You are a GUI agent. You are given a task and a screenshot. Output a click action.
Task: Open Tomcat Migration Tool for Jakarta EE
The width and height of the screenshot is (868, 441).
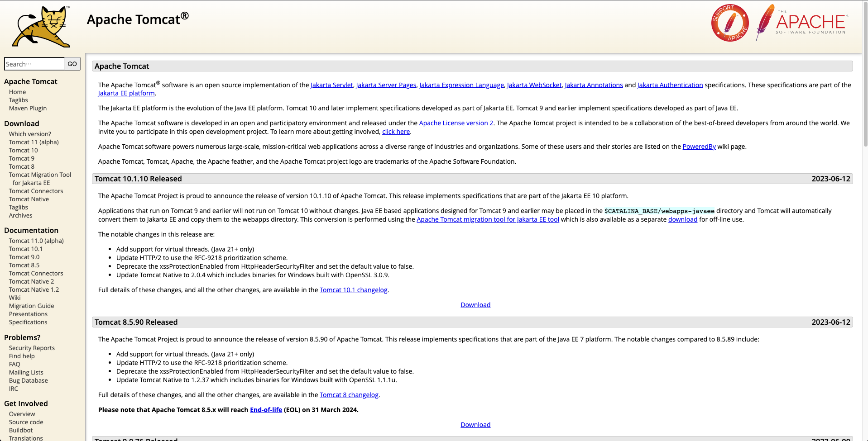tap(40, 179)
